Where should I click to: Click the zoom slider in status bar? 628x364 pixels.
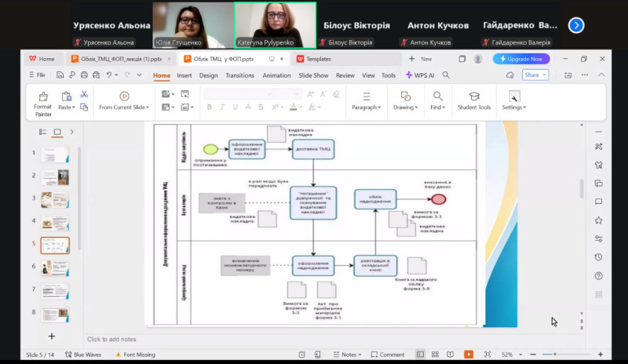tap(554, 355)
